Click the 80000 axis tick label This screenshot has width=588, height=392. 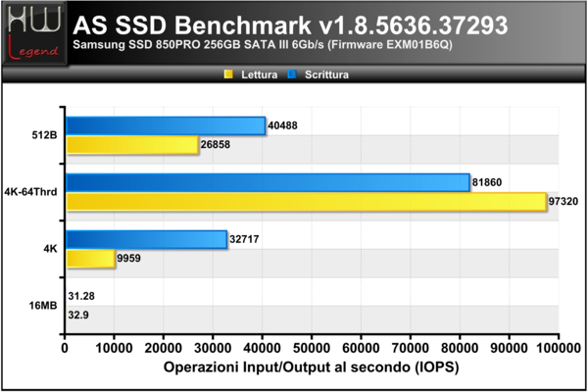tap(460, 349)
